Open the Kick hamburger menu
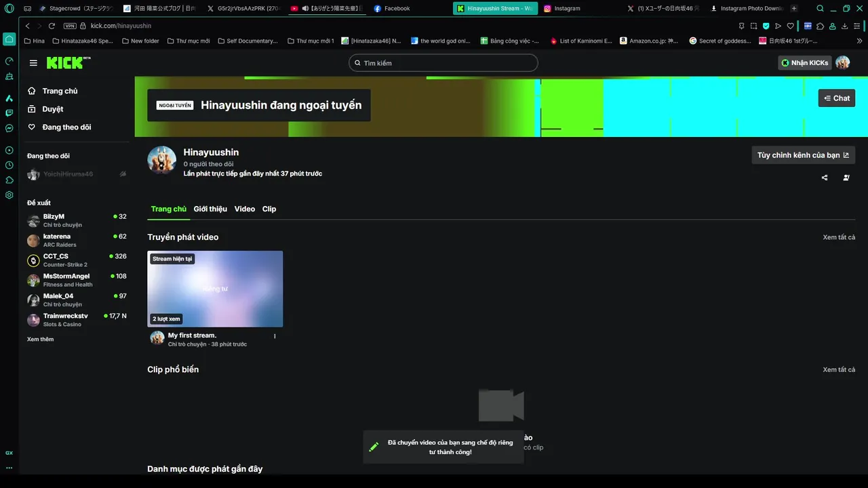 (x=33, y=63)
